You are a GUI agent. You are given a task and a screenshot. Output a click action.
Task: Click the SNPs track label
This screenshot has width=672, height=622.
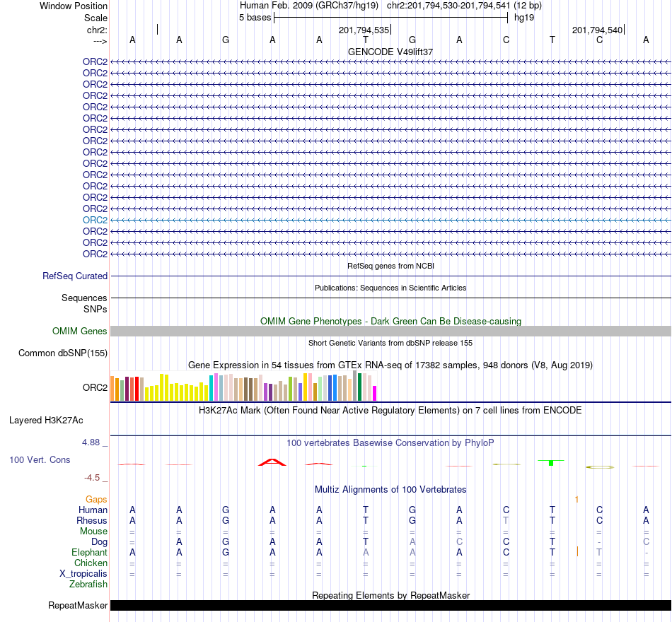tap(95, 310)
